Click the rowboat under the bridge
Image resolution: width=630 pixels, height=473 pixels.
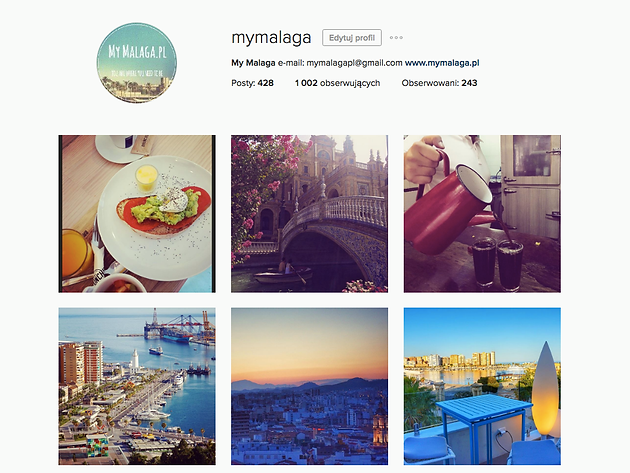coord(283,274)
